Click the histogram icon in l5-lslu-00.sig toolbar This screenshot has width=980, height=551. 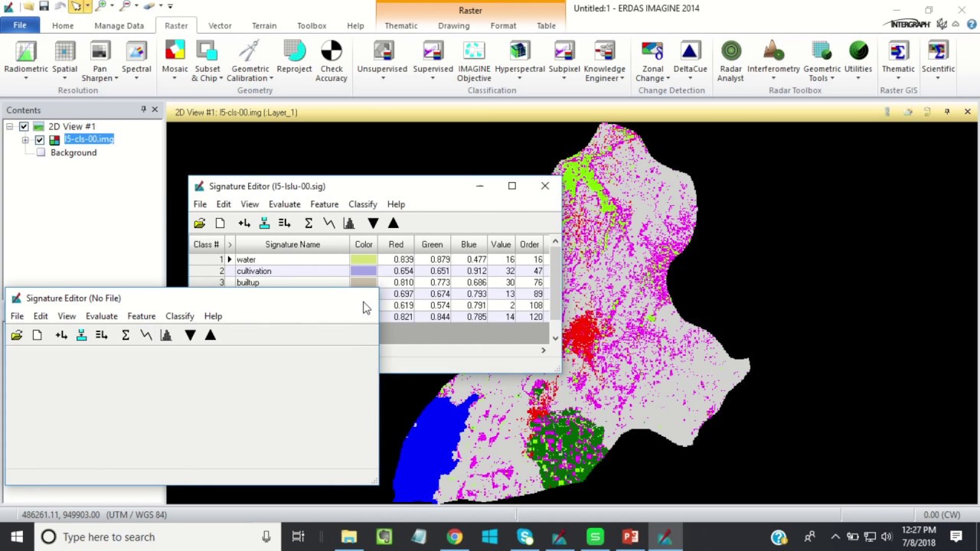click(349, 223)
